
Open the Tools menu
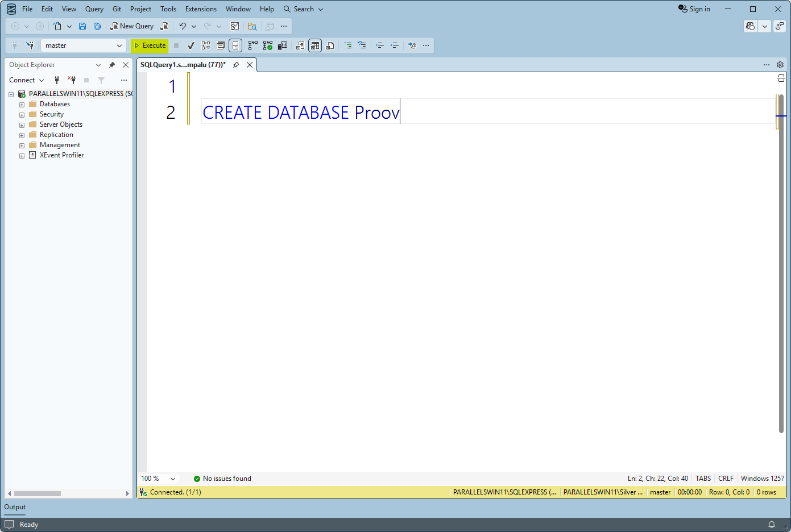click(168, 9)
